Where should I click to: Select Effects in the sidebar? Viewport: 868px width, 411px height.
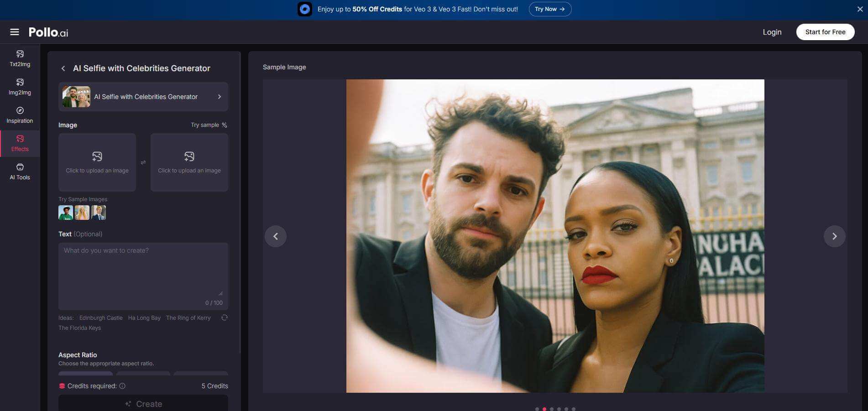click(20, 143)
